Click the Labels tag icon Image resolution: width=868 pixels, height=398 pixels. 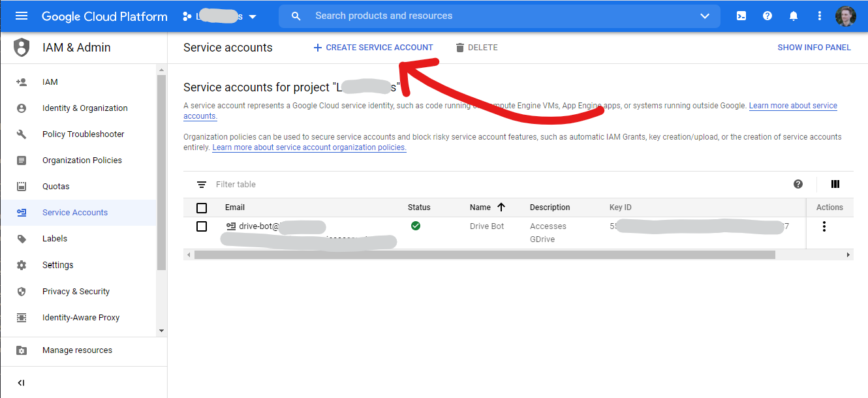click(22, 239)
